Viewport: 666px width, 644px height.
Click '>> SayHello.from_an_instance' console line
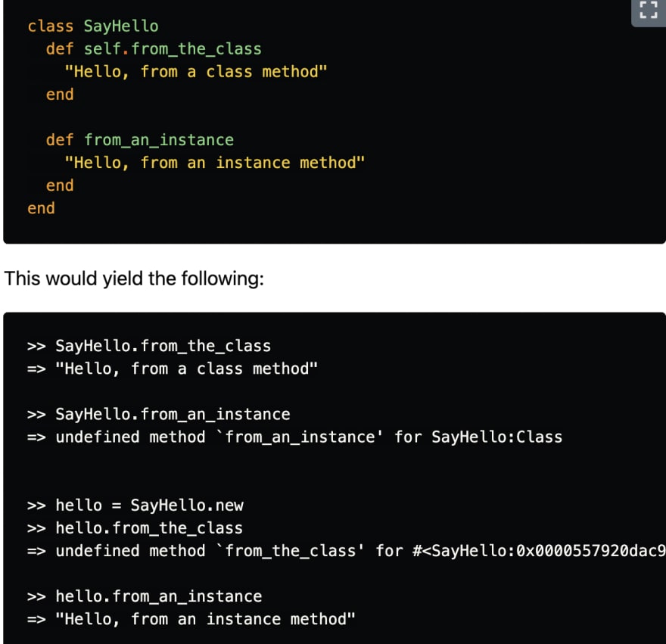point(158,414)
